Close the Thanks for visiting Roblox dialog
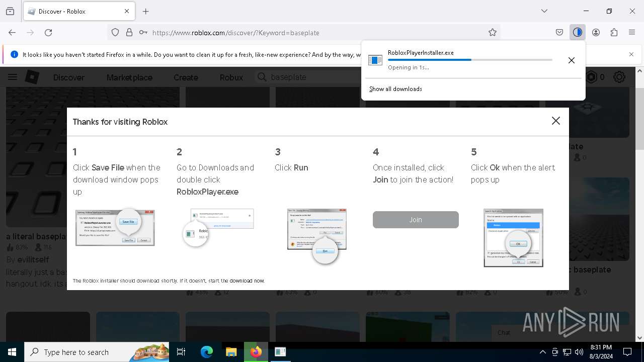 click(555, 121)
